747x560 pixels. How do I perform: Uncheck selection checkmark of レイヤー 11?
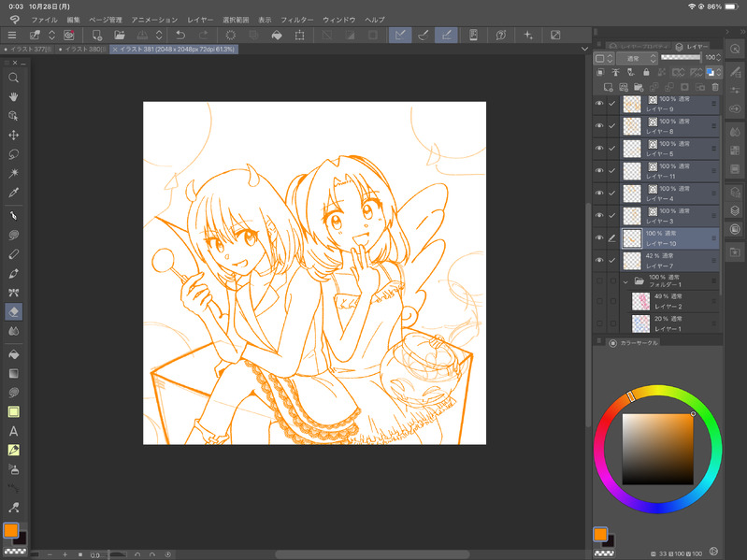[612, 170]
